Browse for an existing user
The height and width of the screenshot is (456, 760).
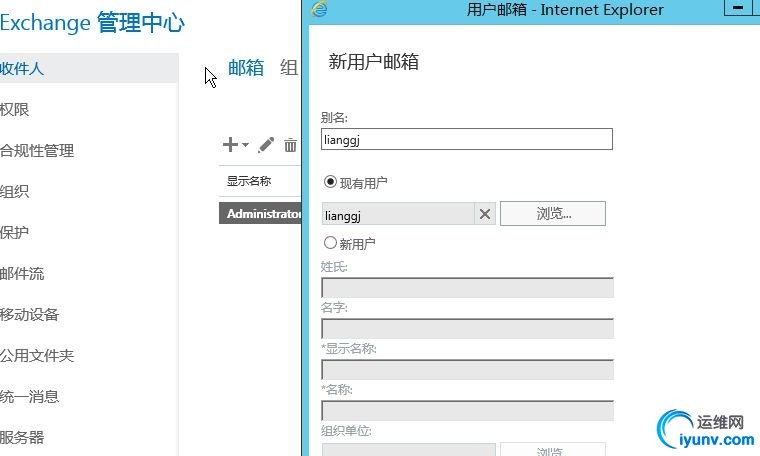click(553, 213)
